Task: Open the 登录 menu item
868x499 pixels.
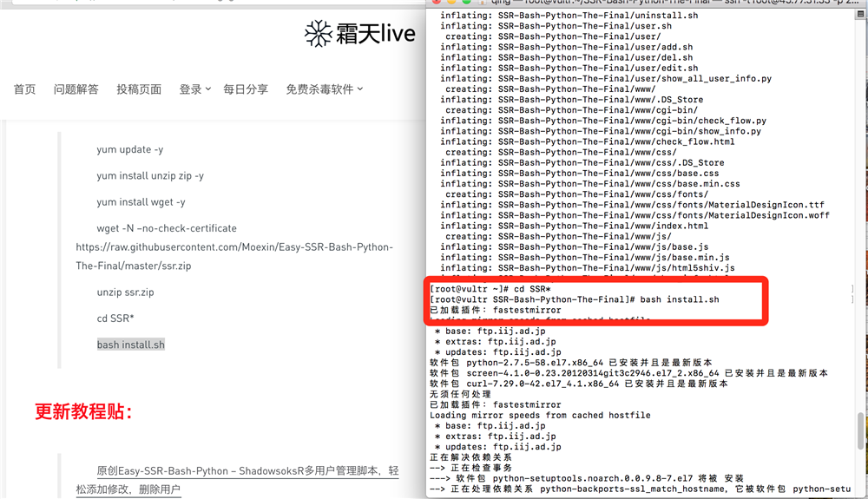Action: tap(190, 89)
